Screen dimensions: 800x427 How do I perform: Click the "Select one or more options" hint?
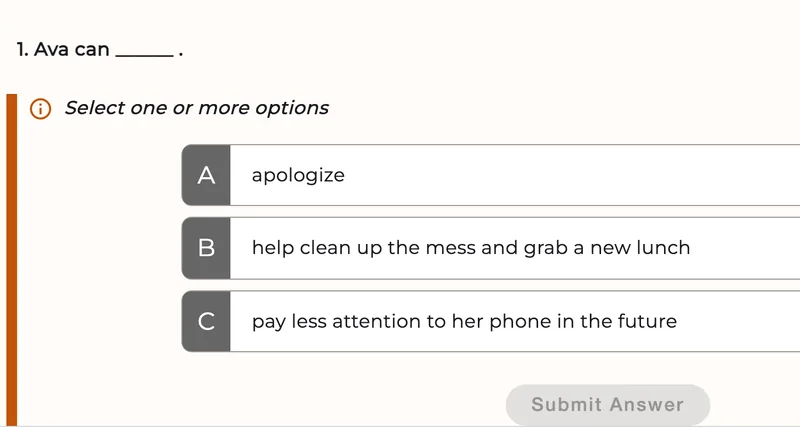[196, 108]
